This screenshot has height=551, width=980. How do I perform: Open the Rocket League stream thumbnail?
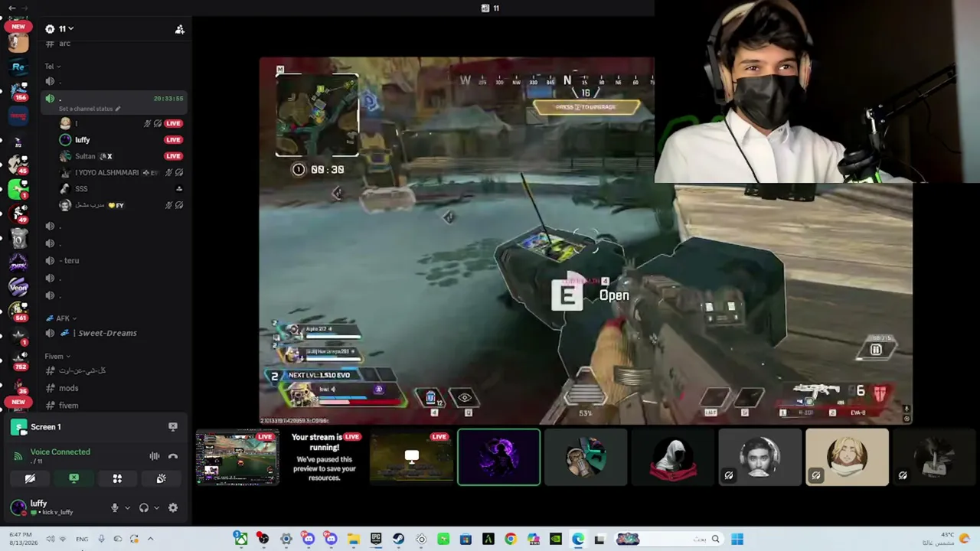click(x=237, y=458)
